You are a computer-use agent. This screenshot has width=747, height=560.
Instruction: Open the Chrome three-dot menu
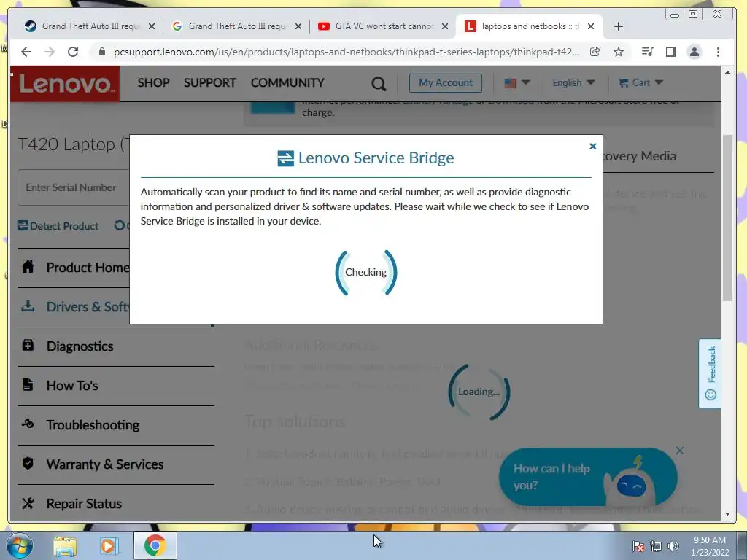[x=718, y=52]
